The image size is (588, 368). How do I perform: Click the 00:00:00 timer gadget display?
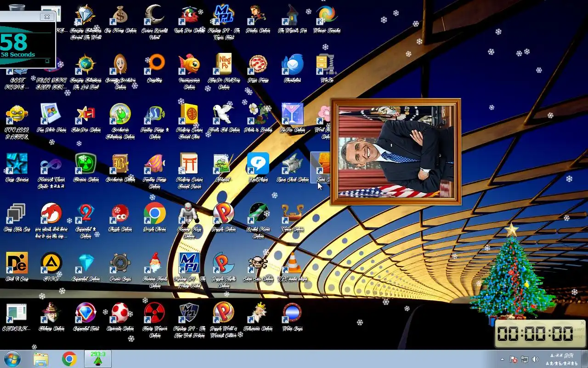coord(536,333)
